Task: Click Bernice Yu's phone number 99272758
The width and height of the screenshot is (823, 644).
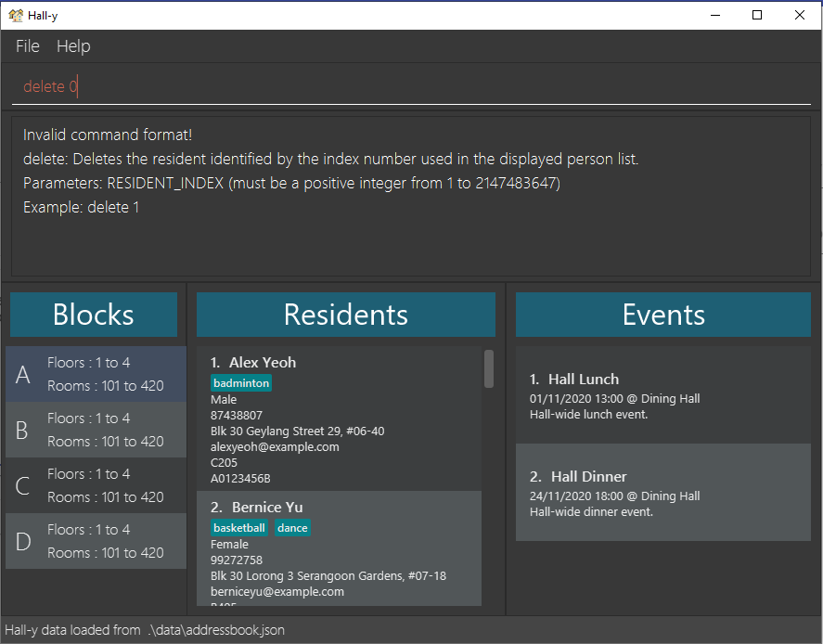Action: tap(237, 560)
